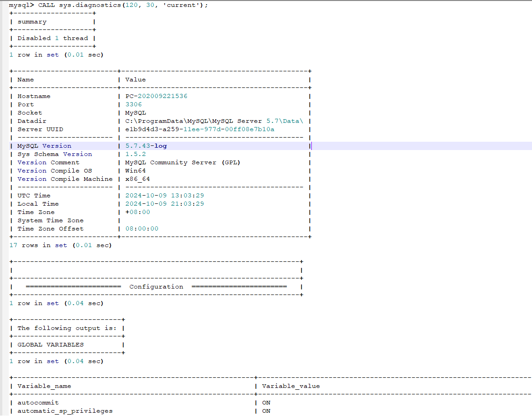
Task: Click '1 row in set (0.01 sec)' line
Action: 56,55
